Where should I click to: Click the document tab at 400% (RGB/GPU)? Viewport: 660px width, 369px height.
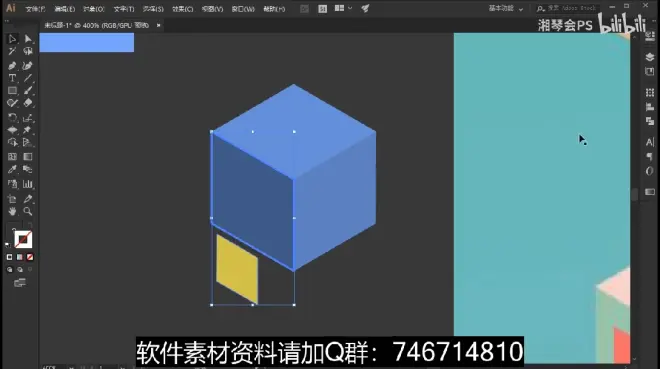point(97,25)
